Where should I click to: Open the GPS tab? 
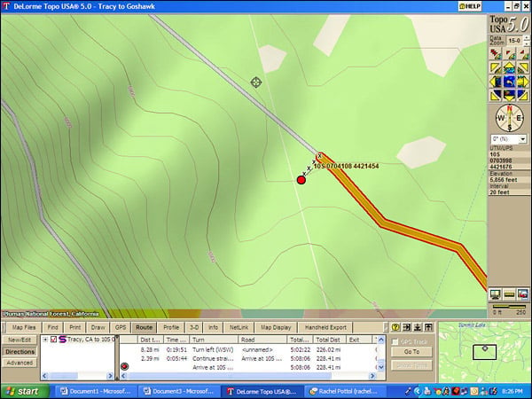tap(121, 327)
